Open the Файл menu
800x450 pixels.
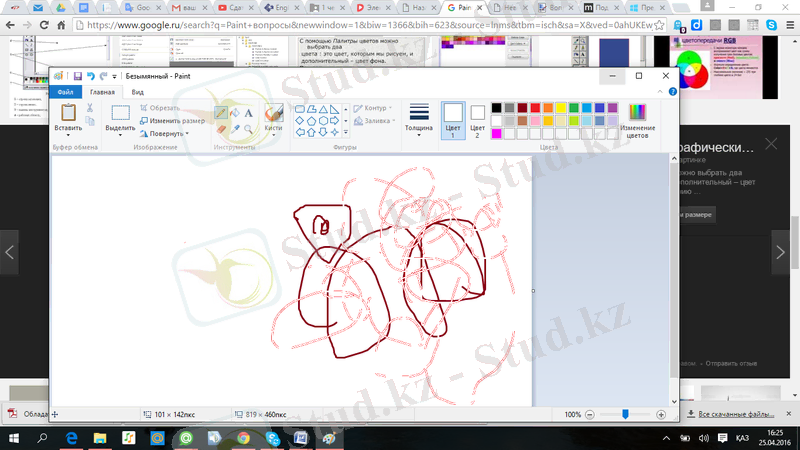[x=65, y=92]
